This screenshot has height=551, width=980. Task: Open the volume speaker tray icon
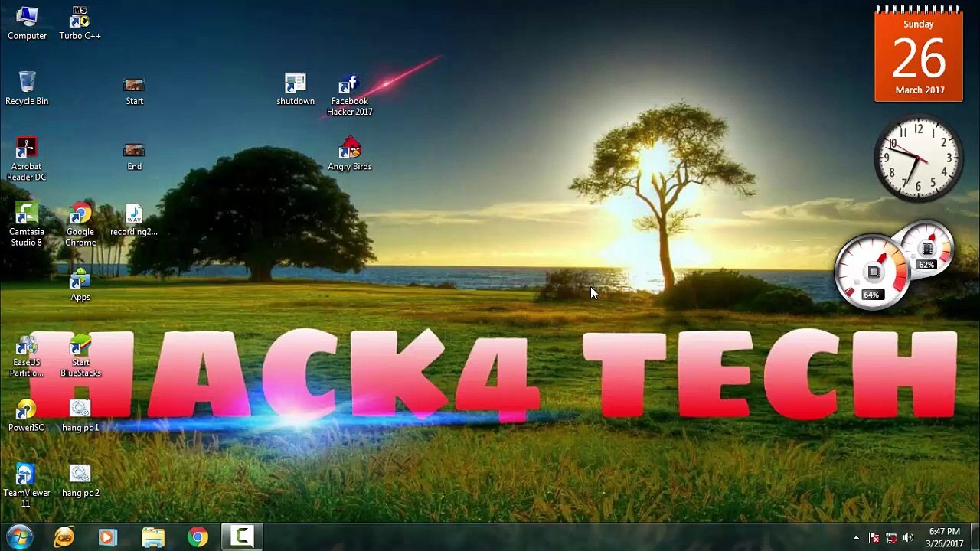[x=908, y=537]
